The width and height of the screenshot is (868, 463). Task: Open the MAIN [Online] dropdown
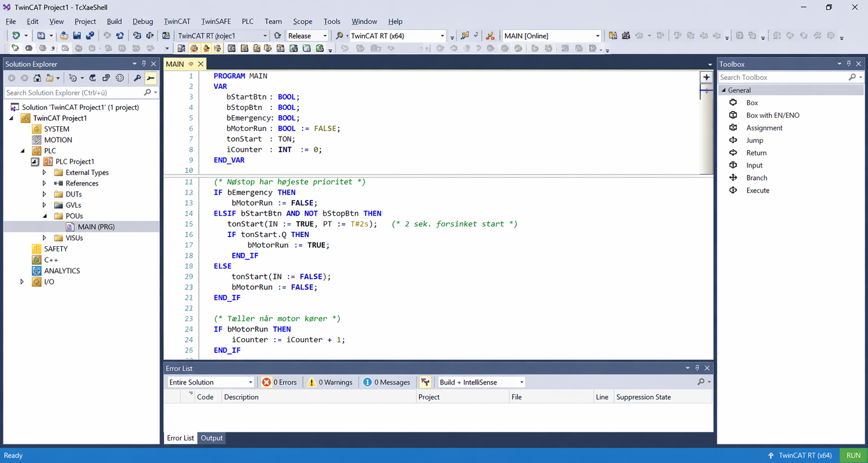coord(598,36)
